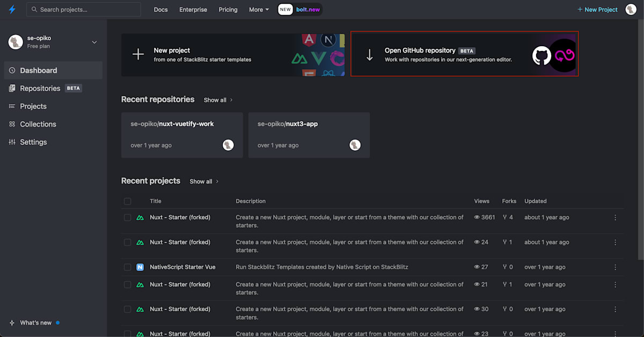Open Pricing in the top navigation
Screen dimensions: 644x337
(x=228, y=10)
